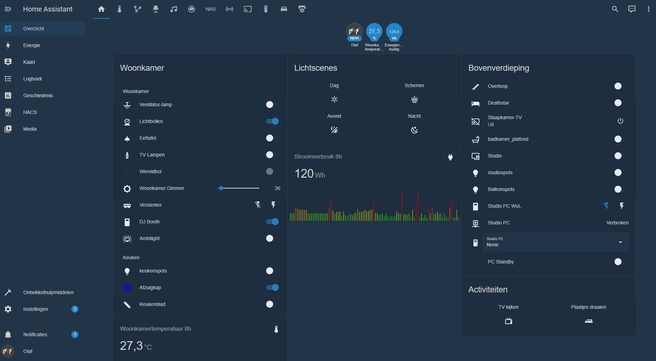The width and height of the screenshot is (656, 361).
Task: Open the Notificaties panel
Action: [43, 335]
